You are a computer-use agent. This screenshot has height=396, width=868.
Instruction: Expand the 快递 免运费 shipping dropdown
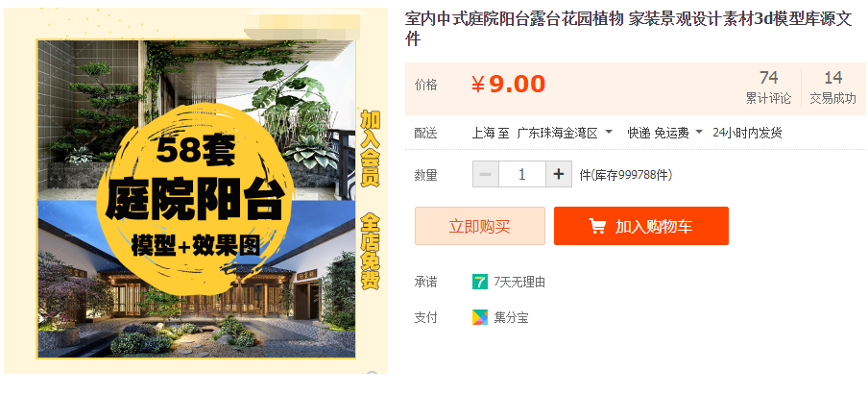click(664, 133)
